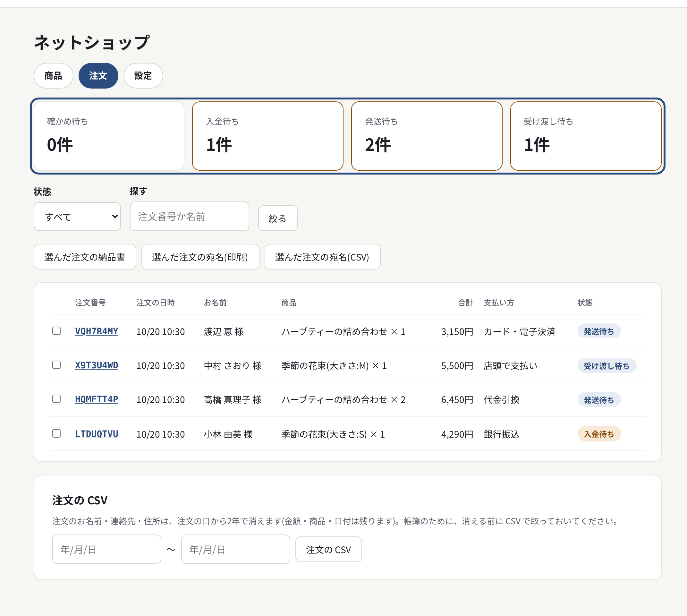Screen dimensions: 687x616
Task: Focus the start date 年/月/日 field
Action: coord(106,549)
